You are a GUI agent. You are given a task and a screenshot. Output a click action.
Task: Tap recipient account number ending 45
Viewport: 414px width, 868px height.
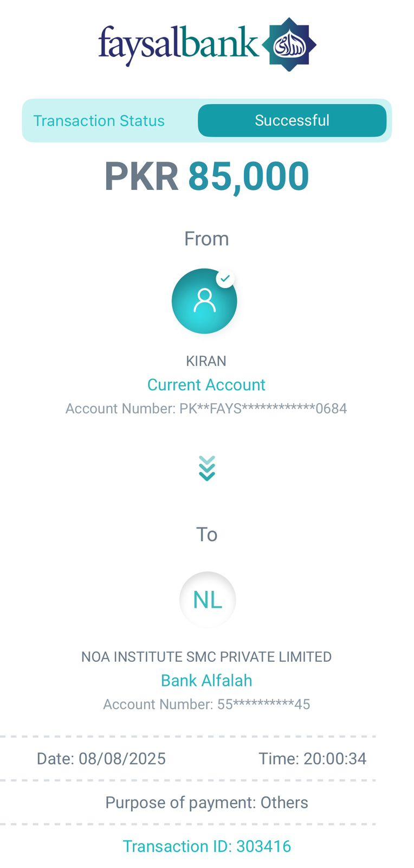coord(206,704)
